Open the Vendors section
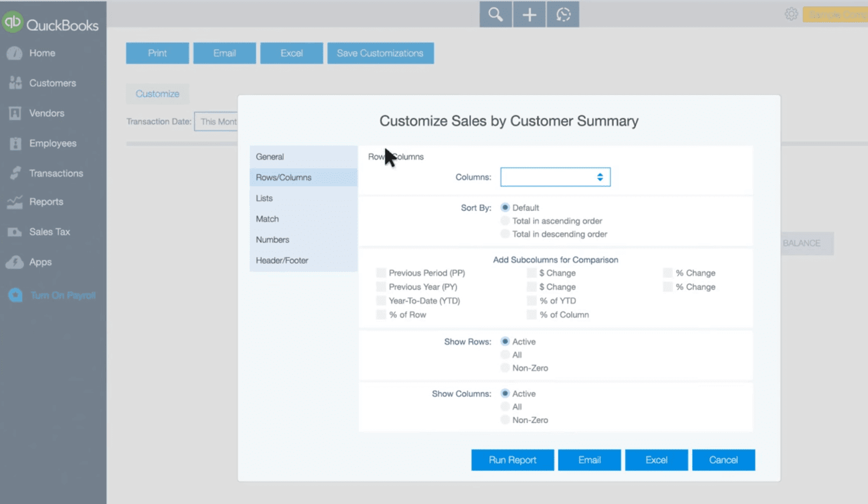The height and width of the screenshot is (504, 868). 46,113
